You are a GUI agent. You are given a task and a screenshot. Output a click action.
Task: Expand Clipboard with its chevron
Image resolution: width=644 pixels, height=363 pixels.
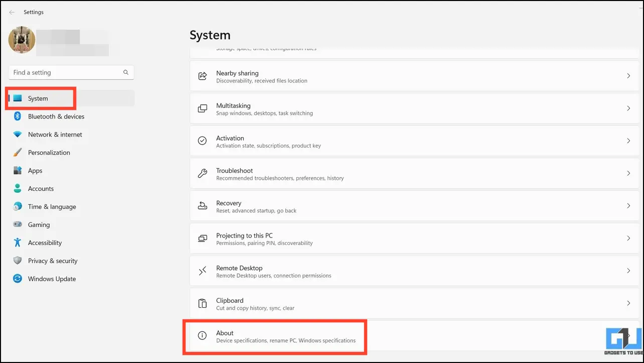click(x=628, y=303)
